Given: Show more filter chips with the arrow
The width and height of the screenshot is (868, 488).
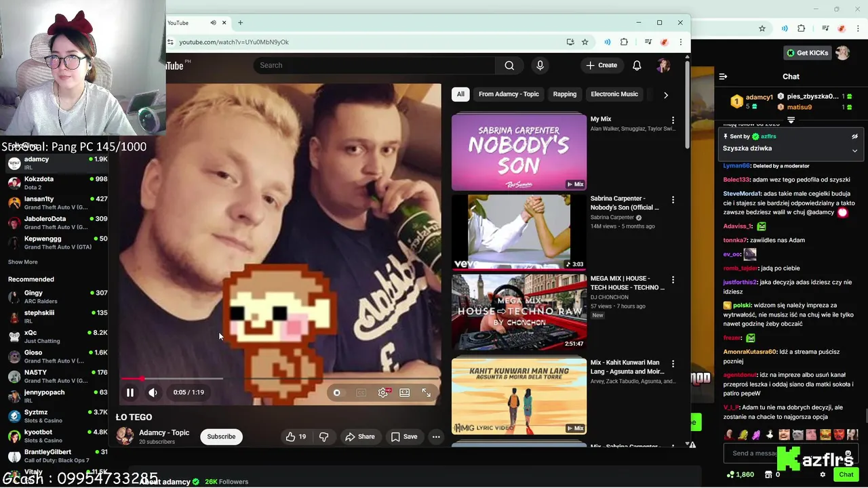Looking at the screenshot, I should pos(665,95).
